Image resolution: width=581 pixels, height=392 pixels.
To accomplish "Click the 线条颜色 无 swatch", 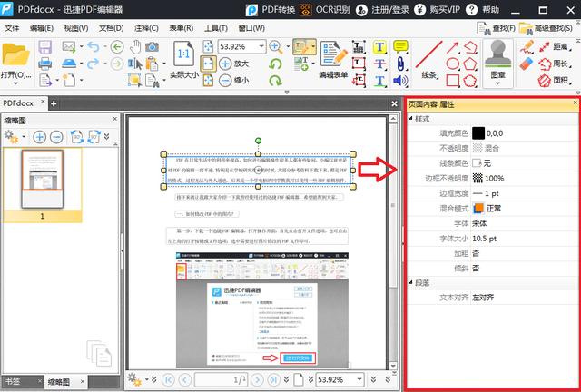I will [477, 163].
